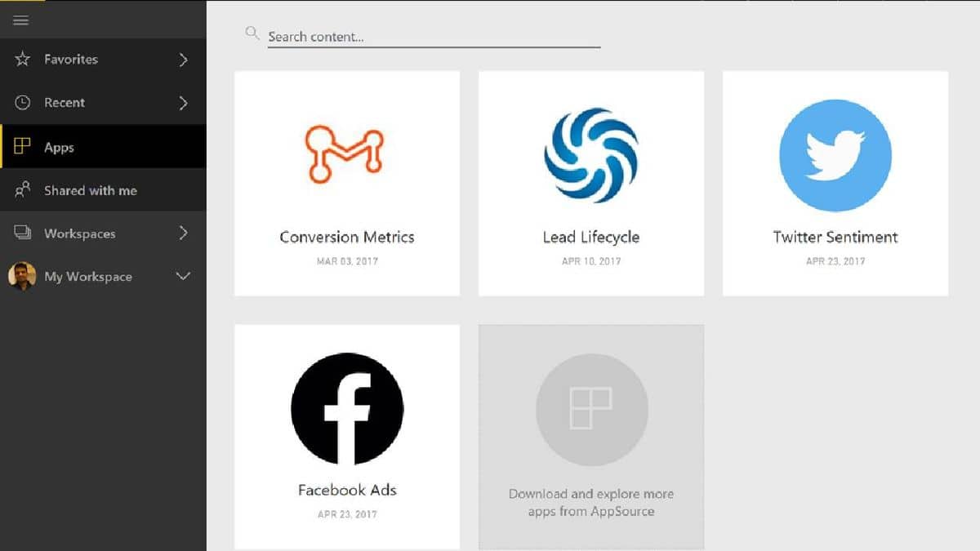Viewport: 980px width, 551px height.
Task: Open the Facebook Ads app title
Action: click(347, 490)
